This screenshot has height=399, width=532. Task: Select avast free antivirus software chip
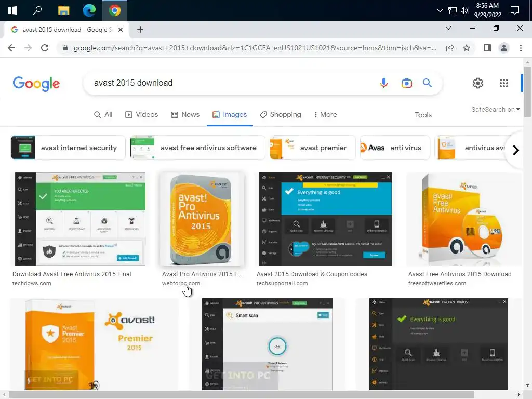pos(198,148)
